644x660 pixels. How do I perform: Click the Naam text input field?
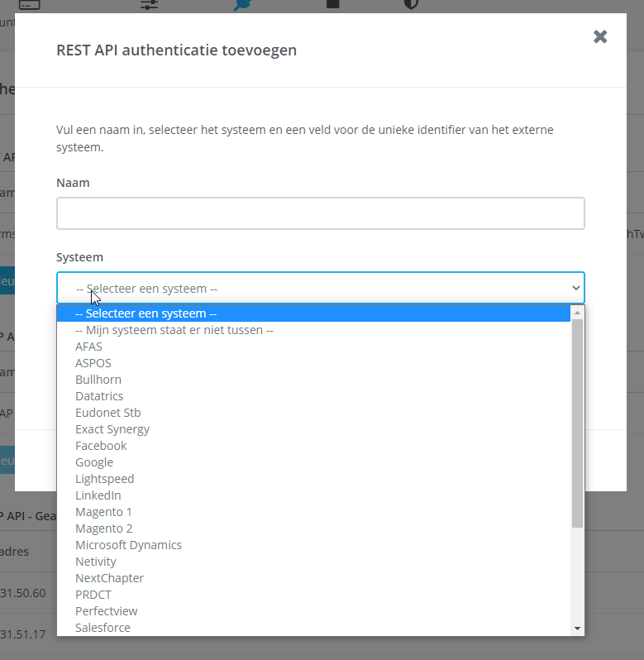pyautogui.click(x=321, y=213)
